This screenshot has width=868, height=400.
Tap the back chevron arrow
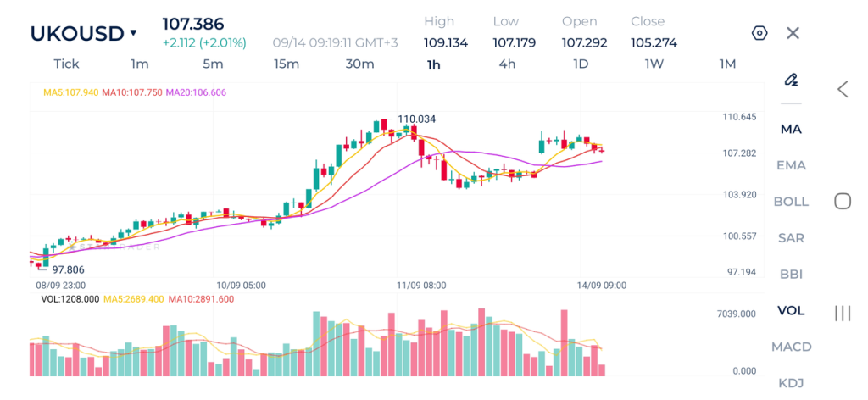(x=843, y=89)
